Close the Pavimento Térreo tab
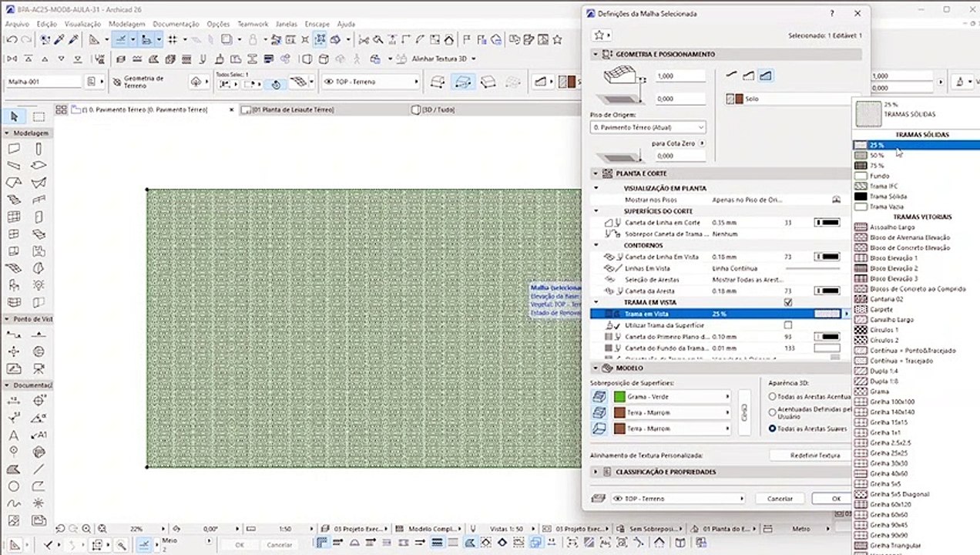The image size is (980, 555). point(232,110)
